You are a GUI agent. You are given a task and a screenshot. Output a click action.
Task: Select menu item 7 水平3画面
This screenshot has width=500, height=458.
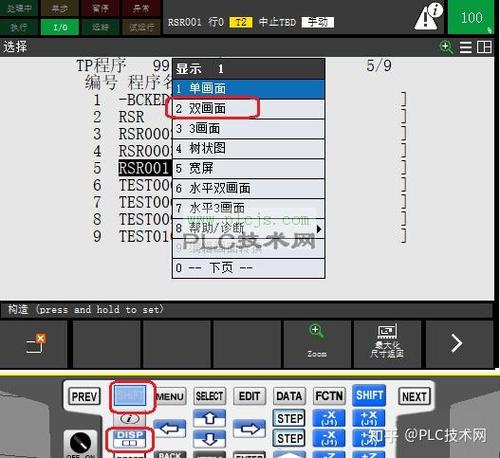[x=248, y=208]
